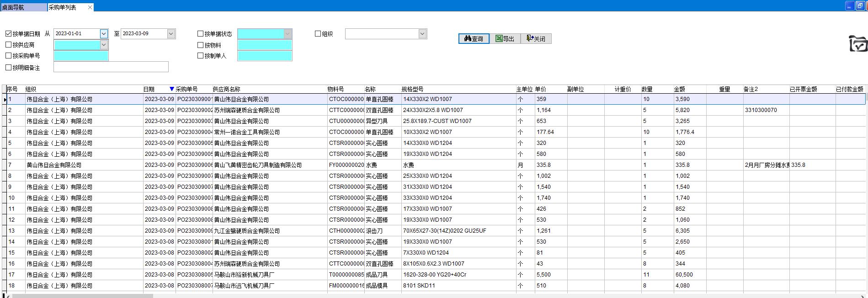Click the 按明细备注 text input field
The image size is (868, 298).
pos(111,67)
